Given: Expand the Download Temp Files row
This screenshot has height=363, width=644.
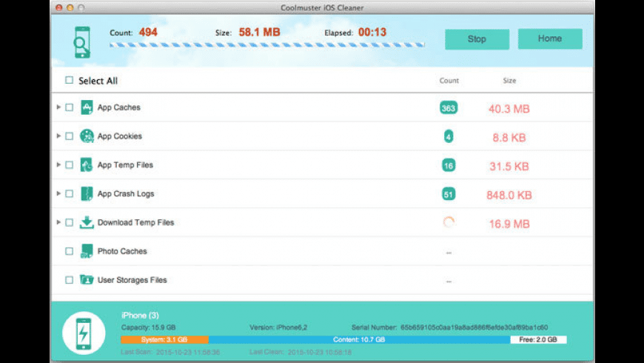Looking at the screenshot, I should tap(58, 222).
